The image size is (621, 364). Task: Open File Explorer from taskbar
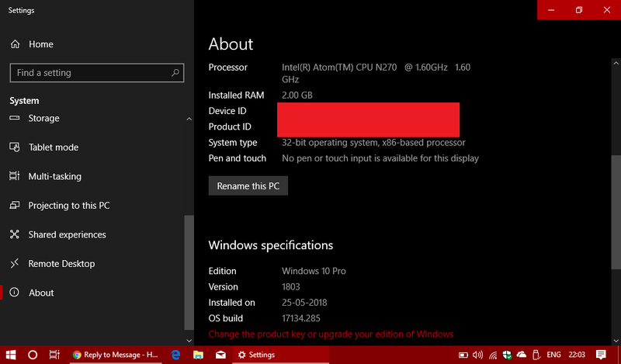point(198,355)
